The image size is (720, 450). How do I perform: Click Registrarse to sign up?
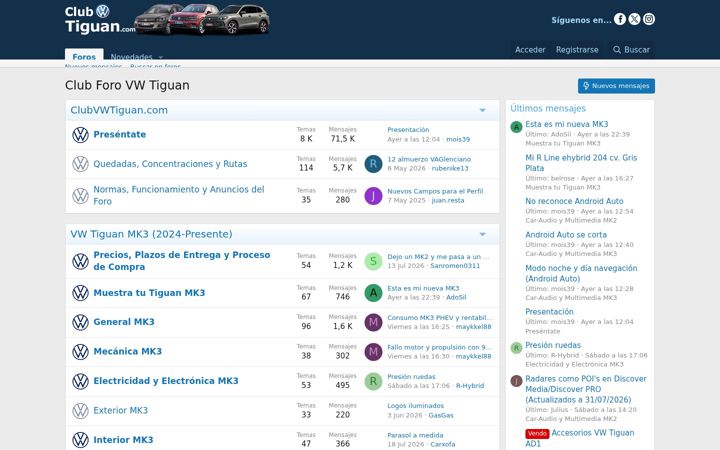[577, 50]
